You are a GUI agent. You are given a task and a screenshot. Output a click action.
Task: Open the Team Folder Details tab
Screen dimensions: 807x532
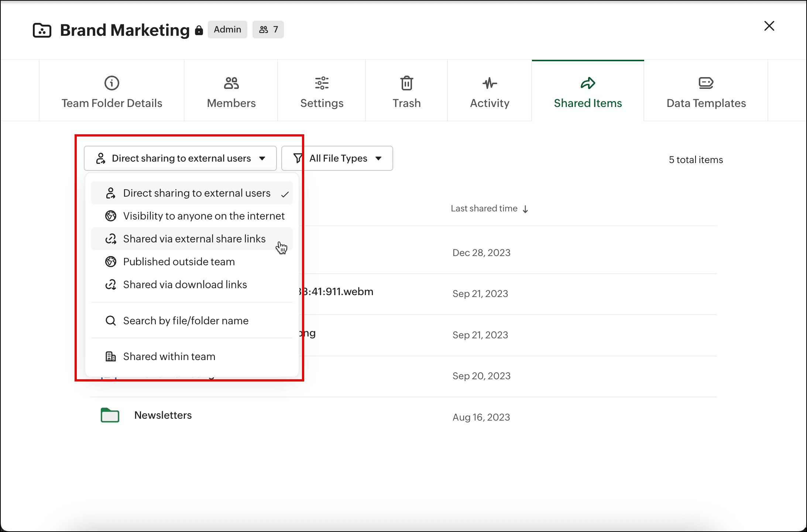[x=111, y=92]
